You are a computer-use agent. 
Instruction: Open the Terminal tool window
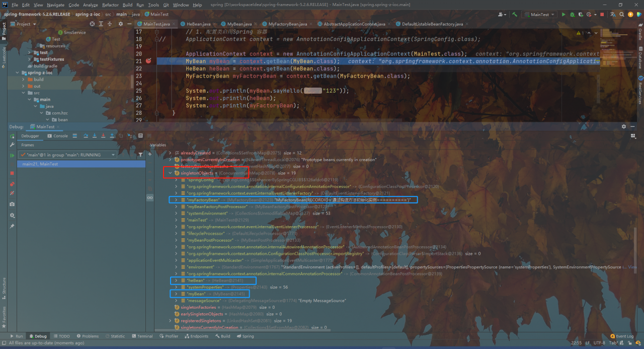[142, 336]
